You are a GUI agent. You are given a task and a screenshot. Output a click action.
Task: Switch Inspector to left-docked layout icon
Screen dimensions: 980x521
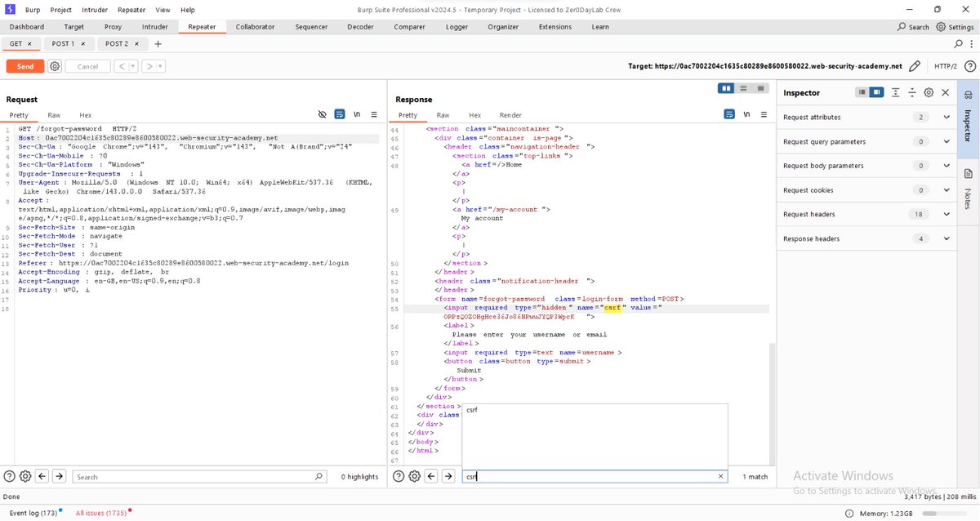coord(862,92)
